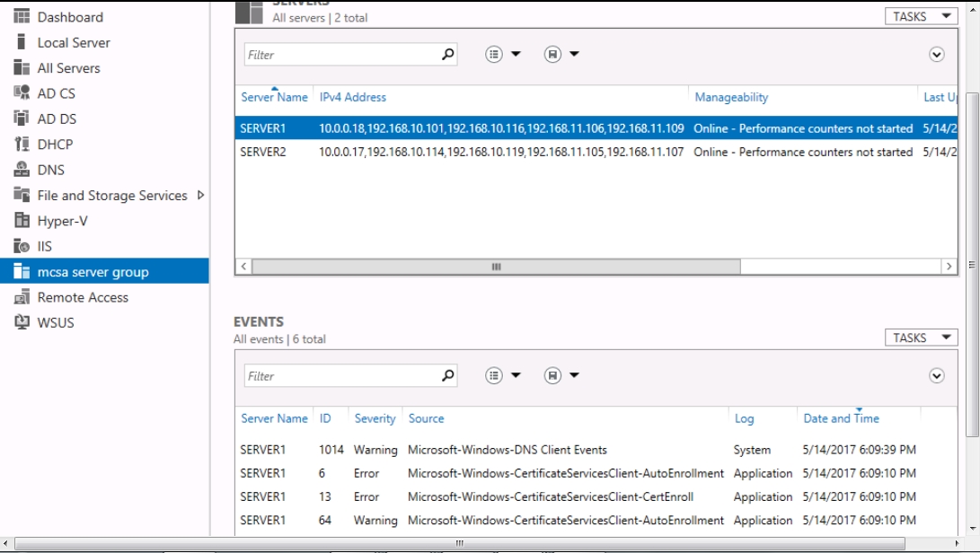This screenshot has height=553, width=980.
Task: Expand the Events filter options chevron
Action: [936, 375]
